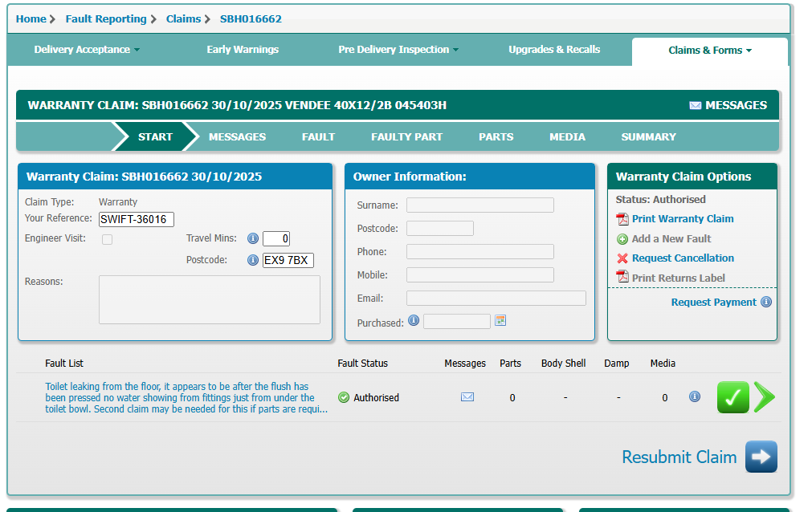Screen dimensions: 812x512
Task: Click the green checkmark fault button
Action: [x=732, y=397]
